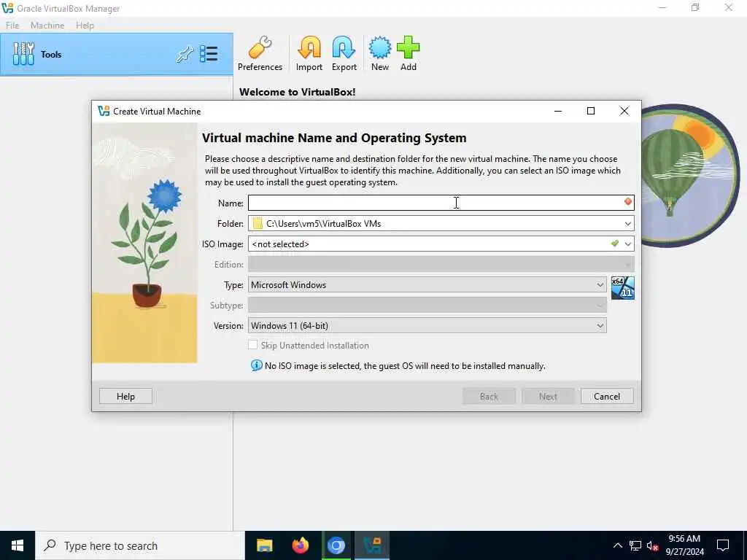747x560 pixels.
Task: Click the muted volume tray icon
Action: click(652, 545)
